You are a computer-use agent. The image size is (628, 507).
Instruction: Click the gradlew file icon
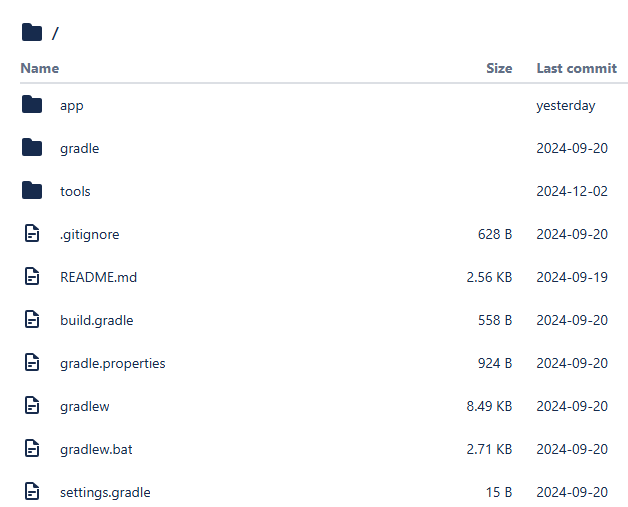(32, 406)
